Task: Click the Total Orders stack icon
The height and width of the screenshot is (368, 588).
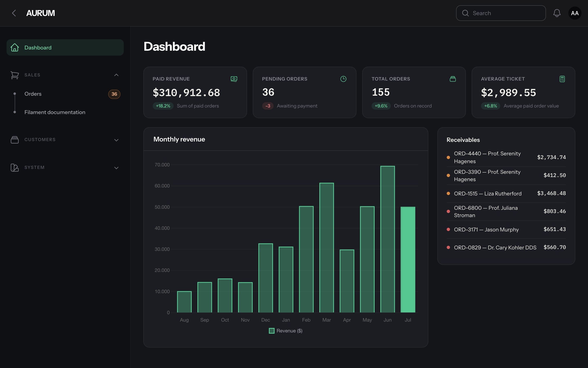Action: (453, 79)
